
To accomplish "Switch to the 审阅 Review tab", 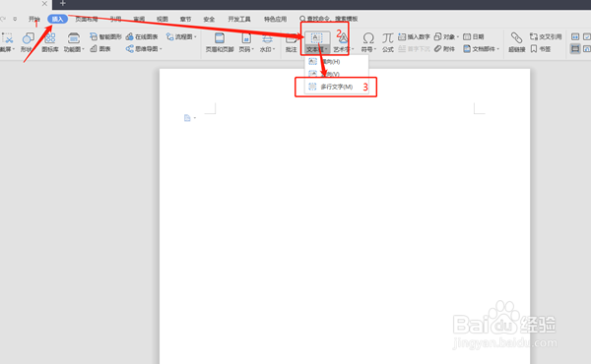I will tap(139, 19).
